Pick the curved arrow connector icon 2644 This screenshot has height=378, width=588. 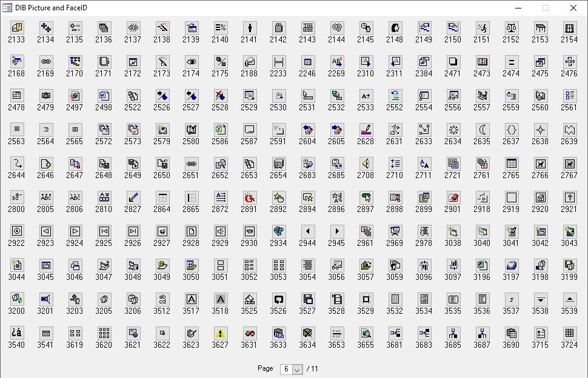(16, 164)
